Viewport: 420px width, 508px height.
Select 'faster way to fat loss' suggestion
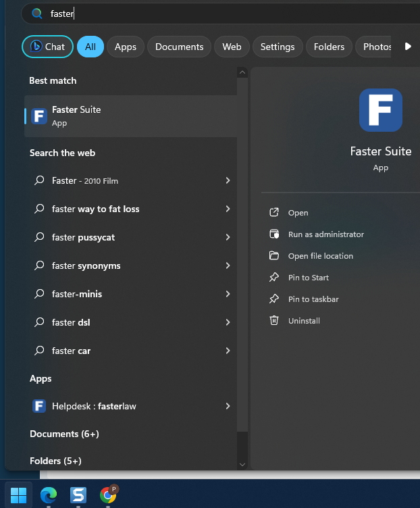point(130,209)
